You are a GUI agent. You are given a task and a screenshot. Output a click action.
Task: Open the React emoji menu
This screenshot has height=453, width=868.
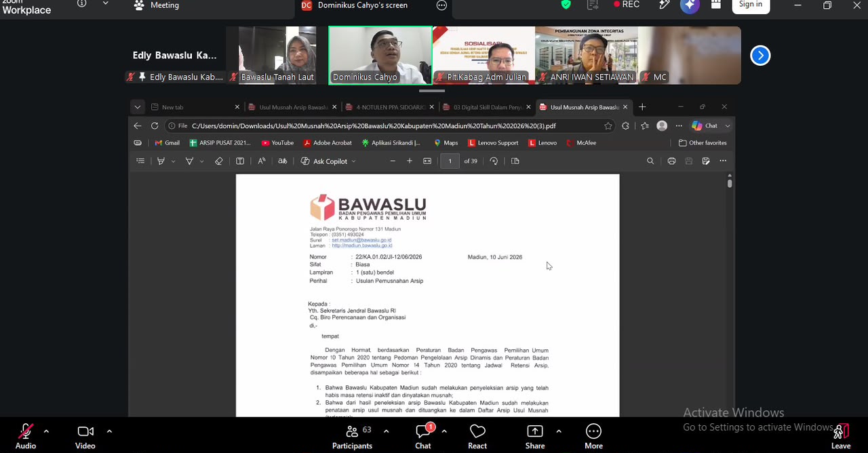pos(477,436)
